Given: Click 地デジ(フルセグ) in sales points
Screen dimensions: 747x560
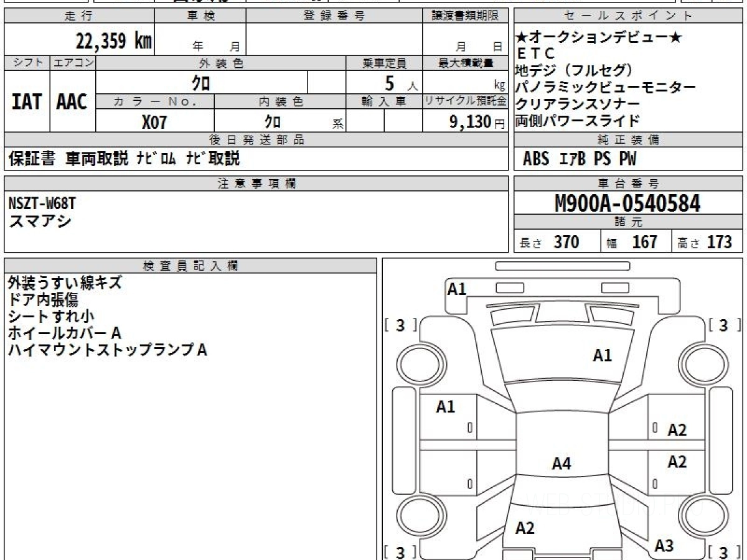Looking at the screenshot, I should [575, 70].
